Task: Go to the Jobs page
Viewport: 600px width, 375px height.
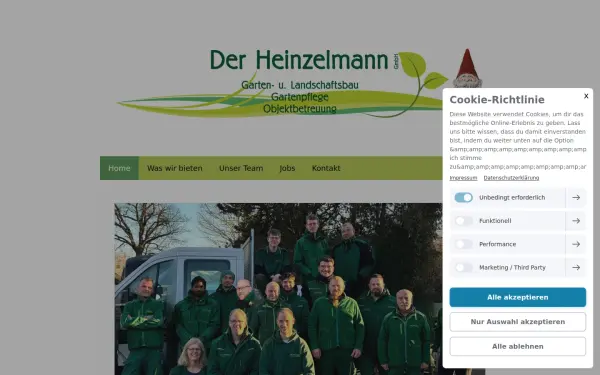Action: pyautogui.click(x=287, y=168)
